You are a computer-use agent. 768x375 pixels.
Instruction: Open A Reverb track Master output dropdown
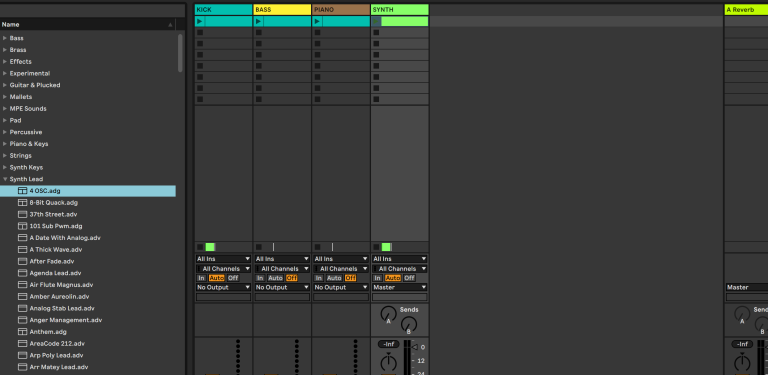pyautogui.click(x=746, y=287)
